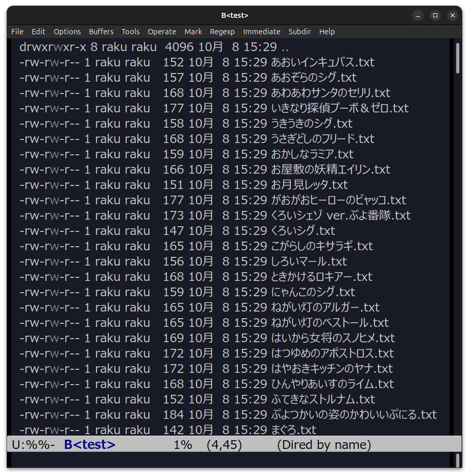
Task: Maximize the Emacs window
Action: pyautogui.click(x=435, y=15)
